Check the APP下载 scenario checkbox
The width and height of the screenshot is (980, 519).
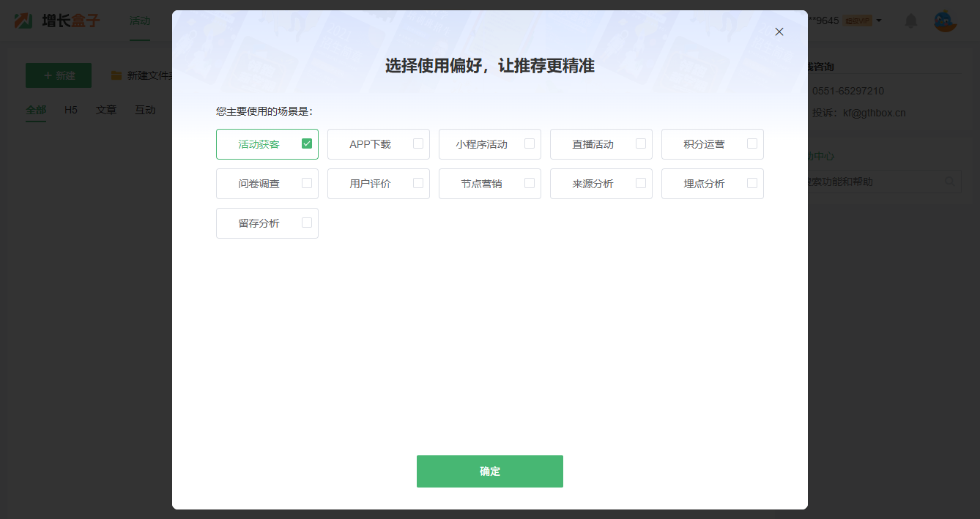coord(418,144)
